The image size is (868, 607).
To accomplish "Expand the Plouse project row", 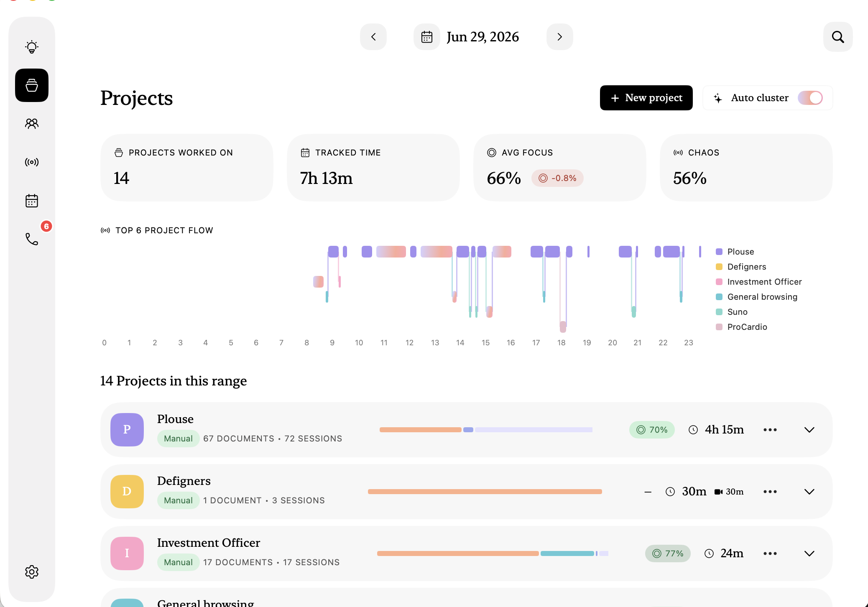I will pyautogui.click(x=809, y=430).
